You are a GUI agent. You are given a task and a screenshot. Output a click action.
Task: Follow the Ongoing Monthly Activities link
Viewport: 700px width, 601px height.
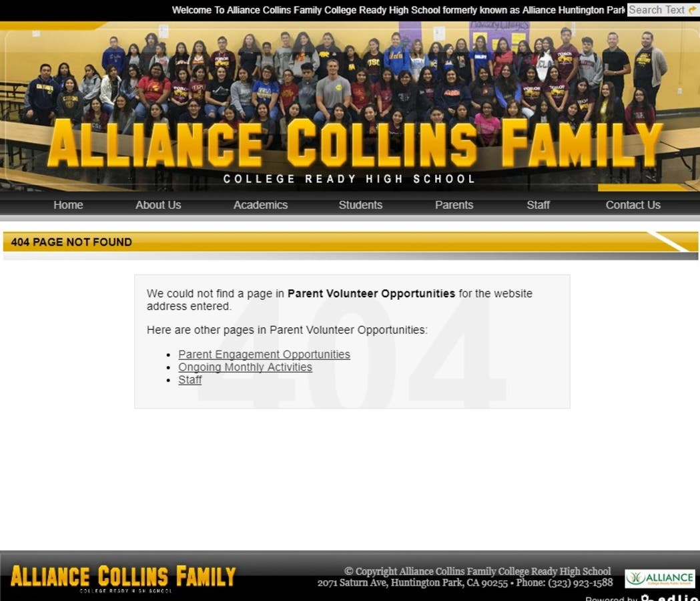click(x=245, y=367)
